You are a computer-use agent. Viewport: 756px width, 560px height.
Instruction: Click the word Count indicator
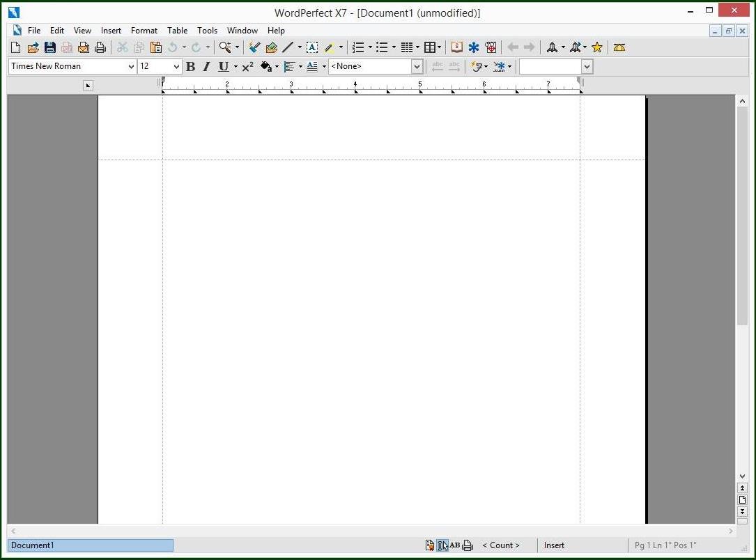pos(502,545)
